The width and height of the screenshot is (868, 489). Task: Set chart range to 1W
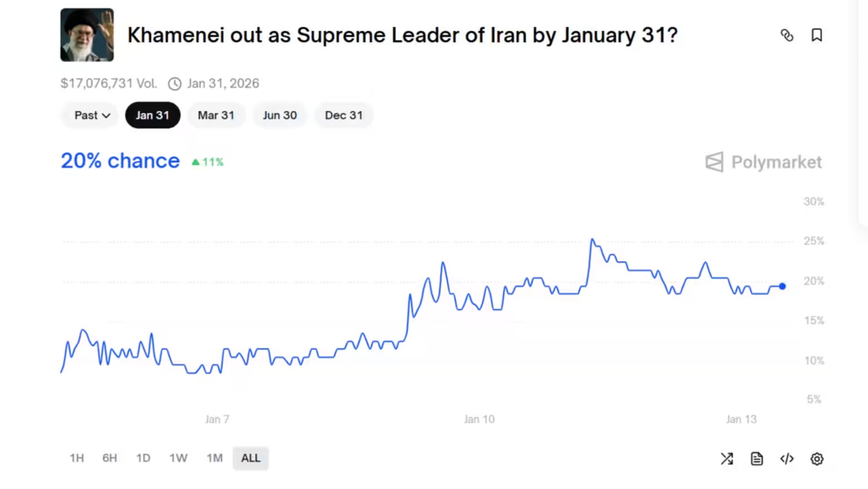(x=178, y=458)
